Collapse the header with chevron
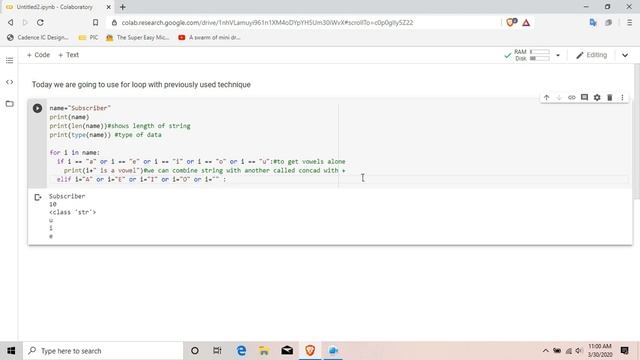Image resolution: width=640 pixels, height=360 pixels. tap(625, 55)
